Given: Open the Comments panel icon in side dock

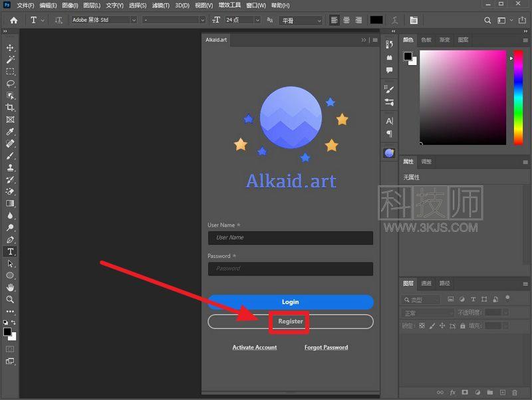Looking at the screenshot, I should tap(389, 70).
